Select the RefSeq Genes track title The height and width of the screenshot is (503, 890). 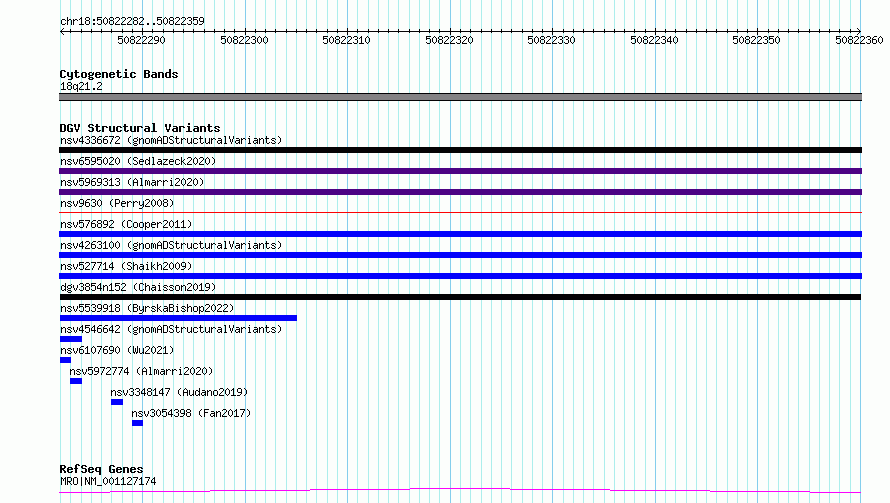(101, 469)
